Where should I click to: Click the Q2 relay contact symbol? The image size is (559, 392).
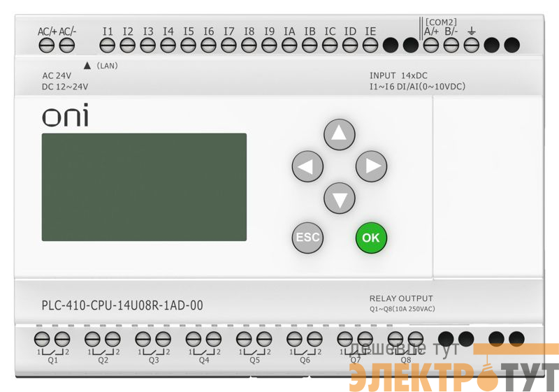103,352
